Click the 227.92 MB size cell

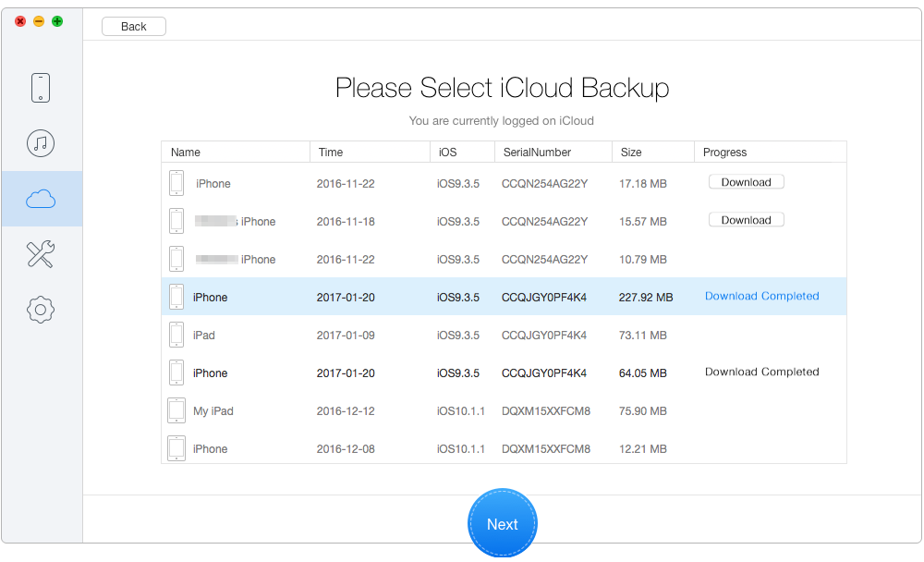[x=646, y=298]
